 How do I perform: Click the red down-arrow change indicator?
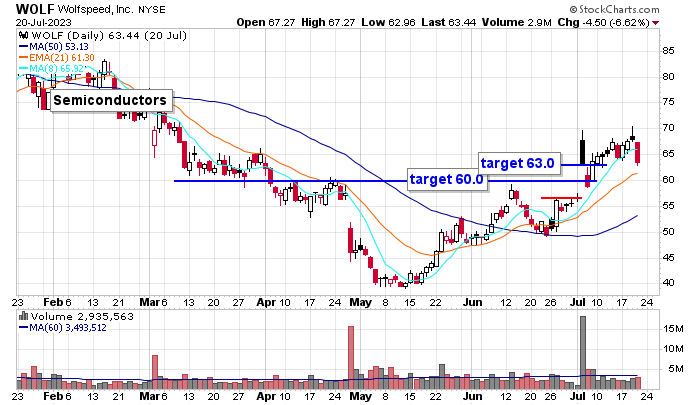pyautogui.click(x=655, y=23)
